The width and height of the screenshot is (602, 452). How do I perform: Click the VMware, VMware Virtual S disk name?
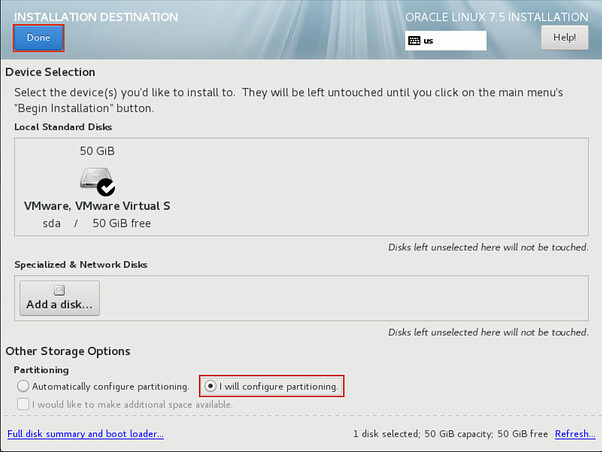point(97,206)
